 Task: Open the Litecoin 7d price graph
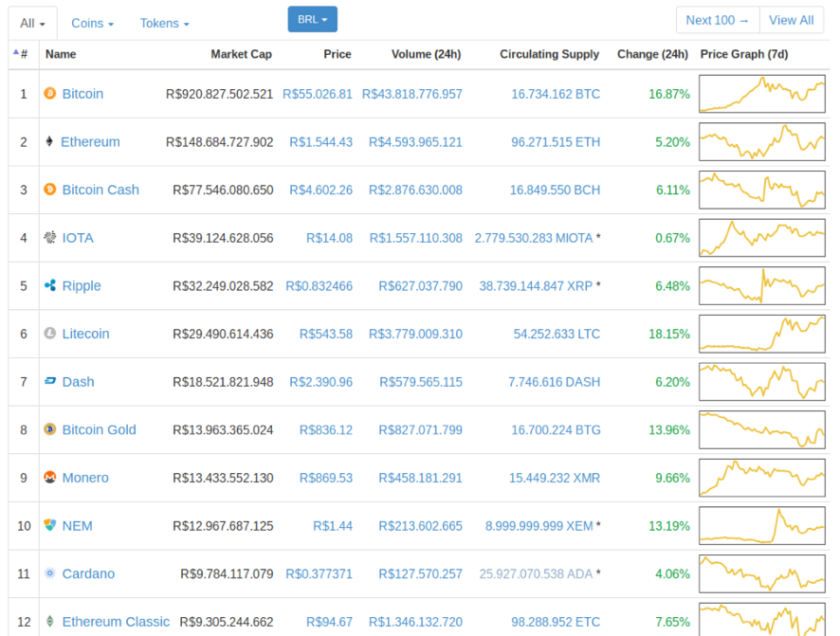[x=762, y=334]
